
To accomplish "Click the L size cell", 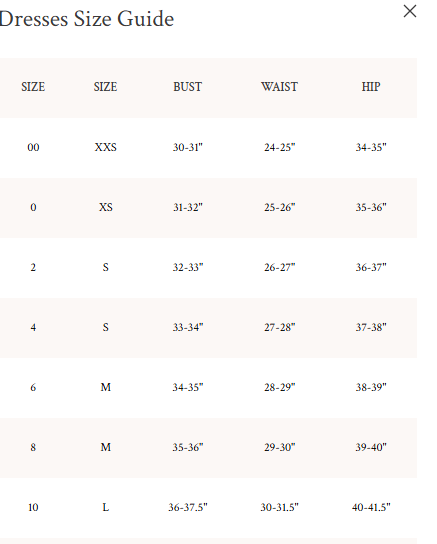I will tap(106, 507).
